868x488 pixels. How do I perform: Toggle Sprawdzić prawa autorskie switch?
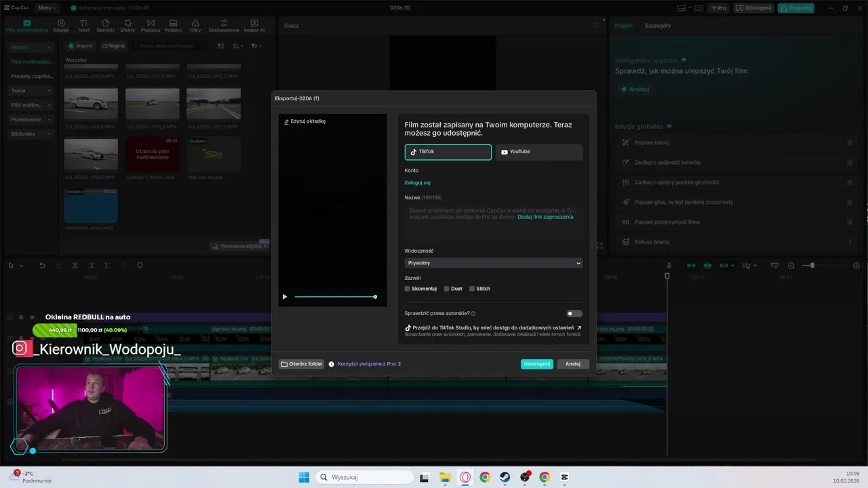point(574,314)
